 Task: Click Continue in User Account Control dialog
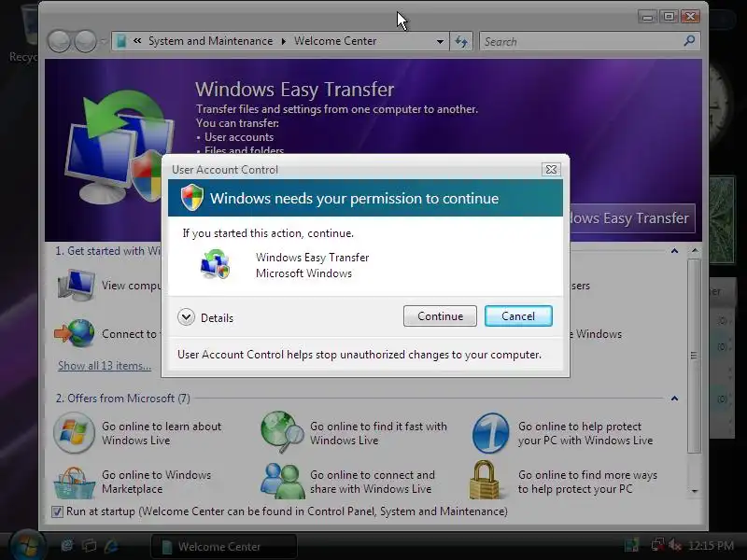(x=440, y=316)
